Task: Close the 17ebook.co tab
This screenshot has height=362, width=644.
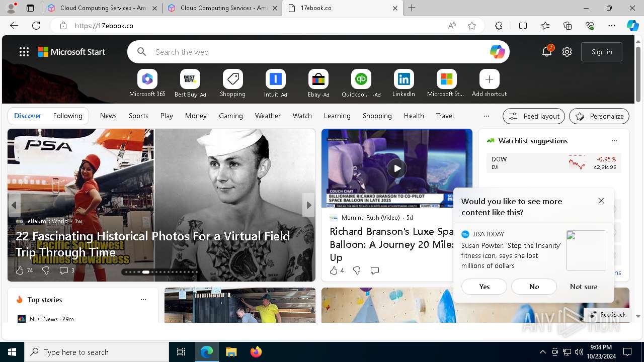Action: click(395, 8)
